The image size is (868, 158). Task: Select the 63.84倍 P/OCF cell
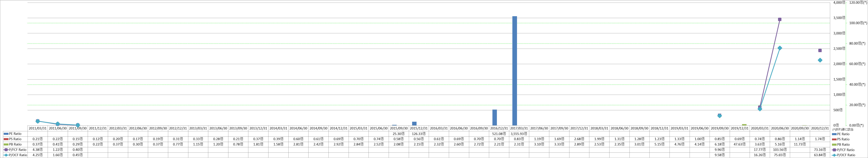coord(820,155)
